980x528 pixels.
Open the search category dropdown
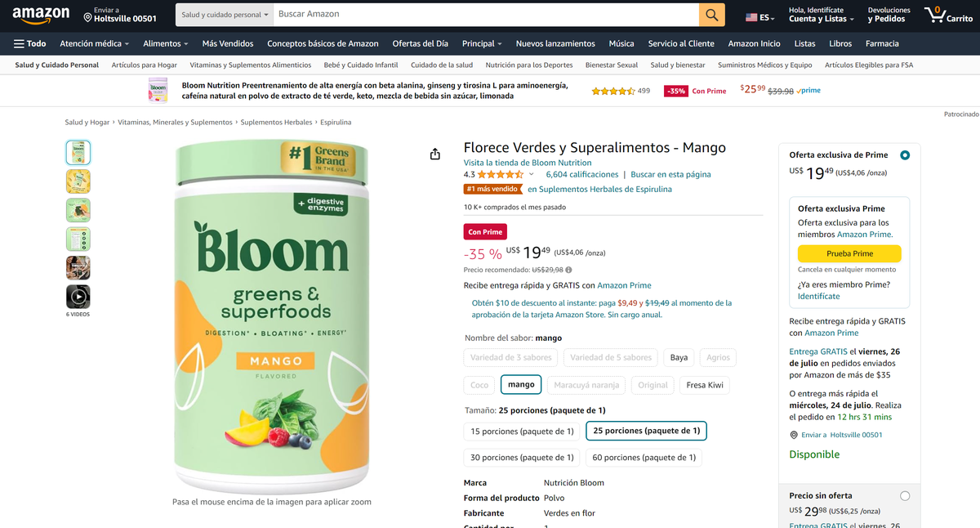point(221,15)
